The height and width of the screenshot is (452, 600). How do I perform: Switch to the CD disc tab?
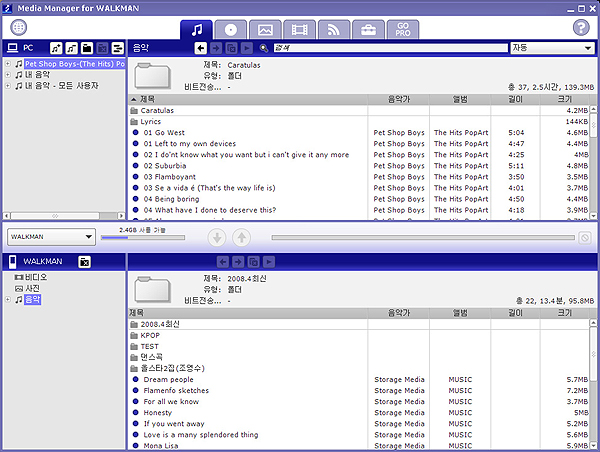point(230,30)
